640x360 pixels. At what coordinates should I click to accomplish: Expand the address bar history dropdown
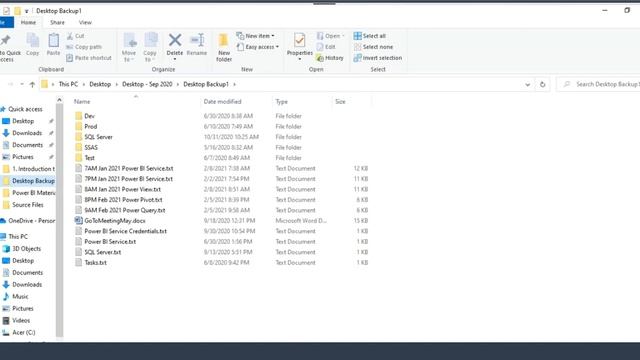point(528,84)
